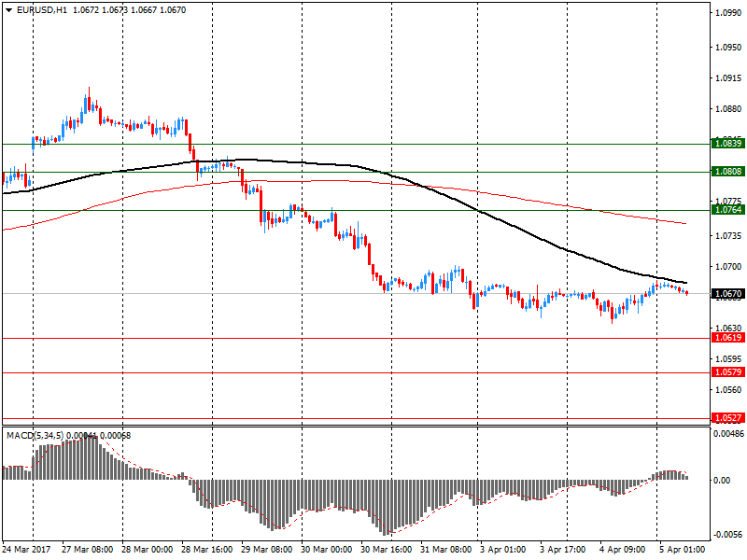Select the green 1.0839 price level label
Screen dimensions: 747x560
pyautogui.click(x=726, y=143)
